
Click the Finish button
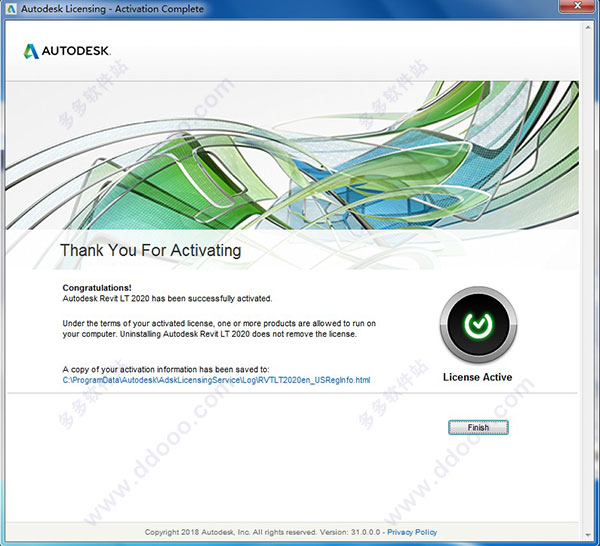478,427
